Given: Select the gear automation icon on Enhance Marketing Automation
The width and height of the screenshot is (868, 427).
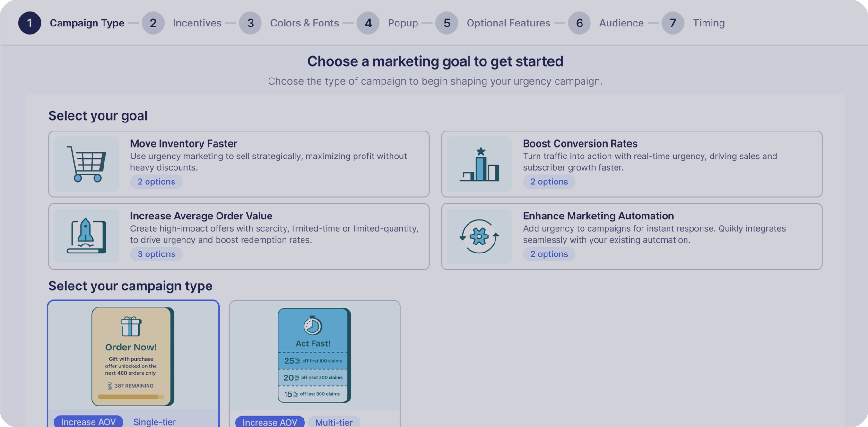Looking at the screenshot, I should tap(479, 236).
